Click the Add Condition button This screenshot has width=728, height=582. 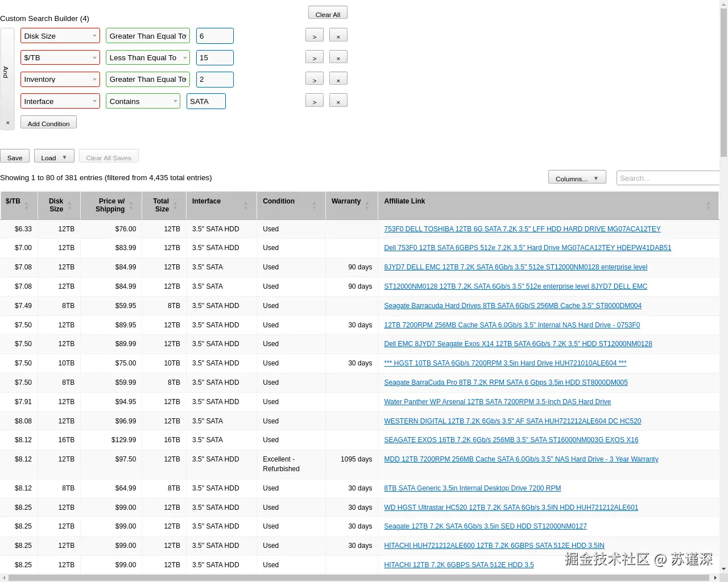tap(48, 123)
